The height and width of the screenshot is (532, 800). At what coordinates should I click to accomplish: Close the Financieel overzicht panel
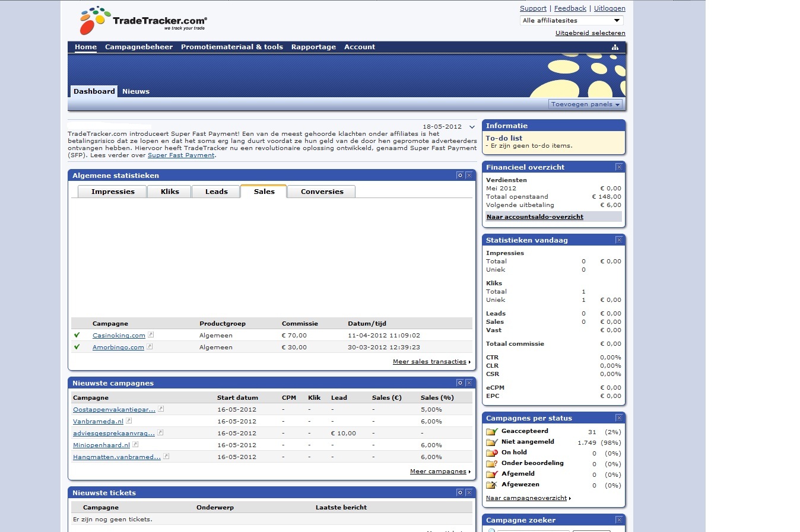[x=619, y=167]
